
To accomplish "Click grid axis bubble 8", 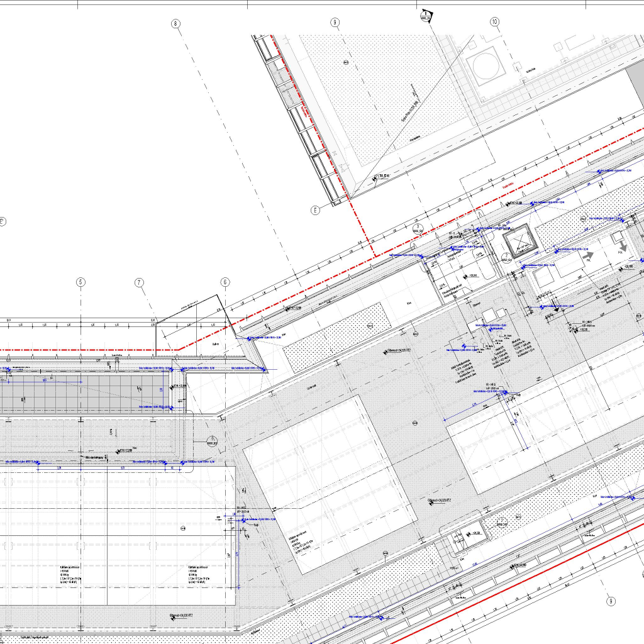I will click(x=176, y=24).
